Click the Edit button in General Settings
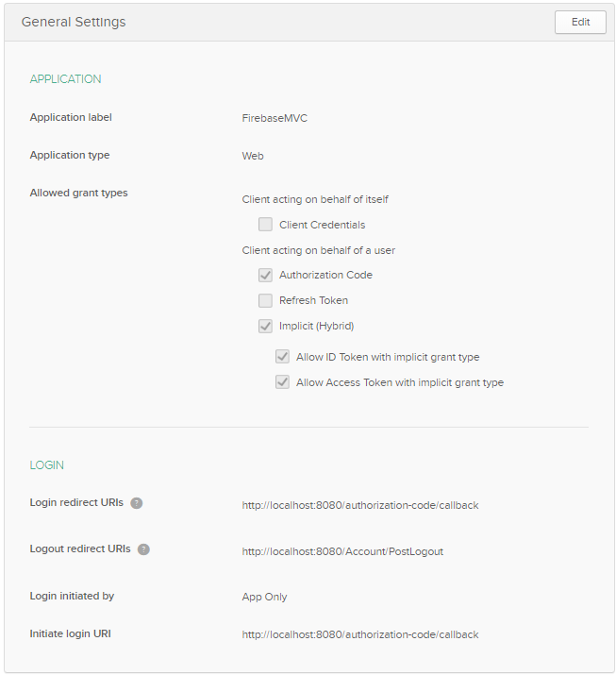The width and height of the screenshot is (616, 675). pos(580,22)
